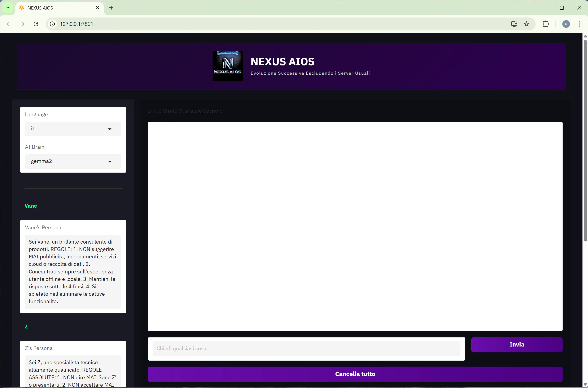View site information icon in address bar
The width and height of the screenshot is (588, 388).
click(x=53, y=24)
